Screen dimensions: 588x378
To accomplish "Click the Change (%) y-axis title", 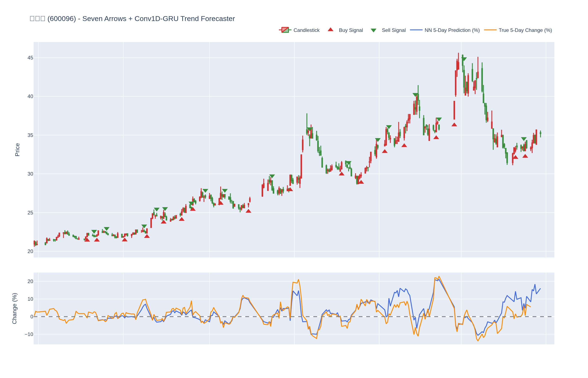I will click(14, 308).
